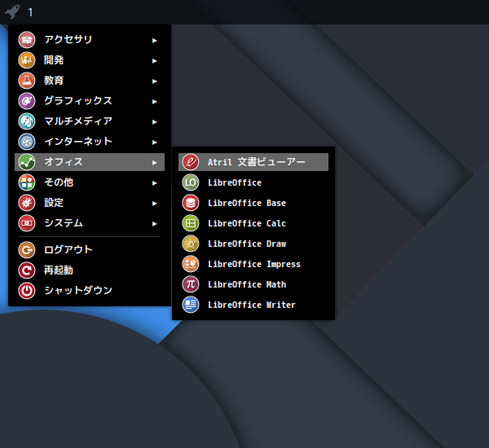489x448 pixels.
Task: Click the LibreOffice Impress label
Action: coord(253,264)
